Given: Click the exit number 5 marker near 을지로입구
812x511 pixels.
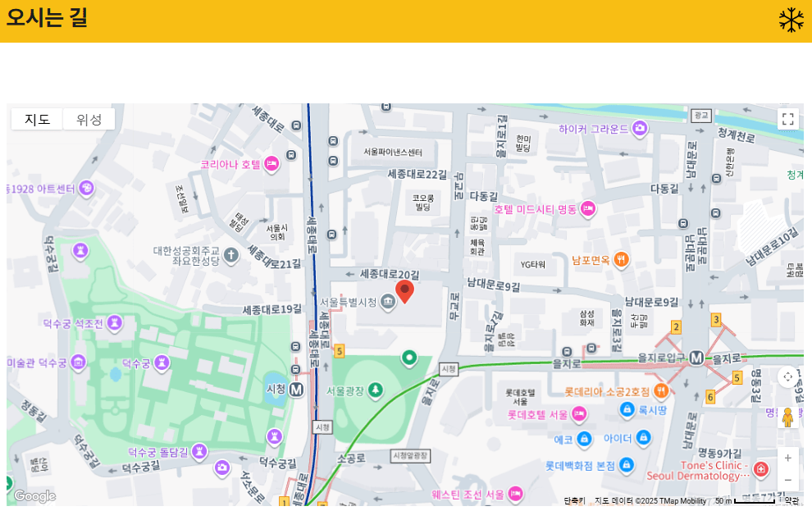Looking at the screenshot, I should click(x=736, y=377).
